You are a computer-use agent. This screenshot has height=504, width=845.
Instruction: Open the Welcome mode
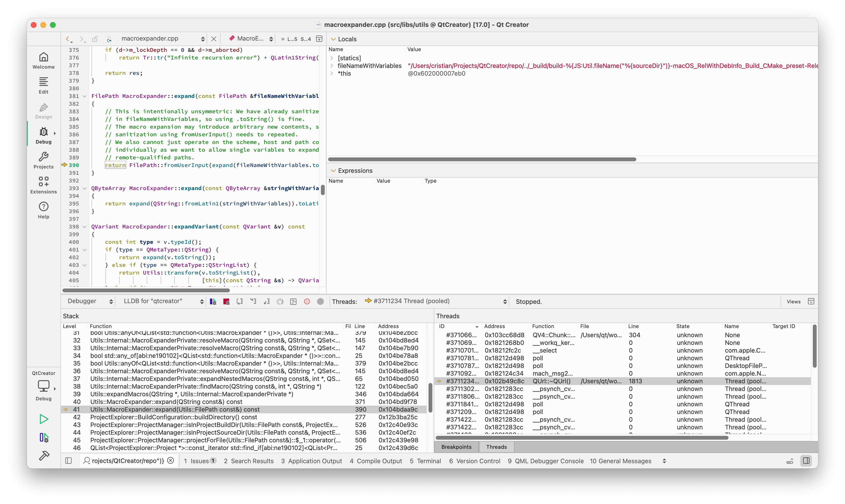point(43,61)
